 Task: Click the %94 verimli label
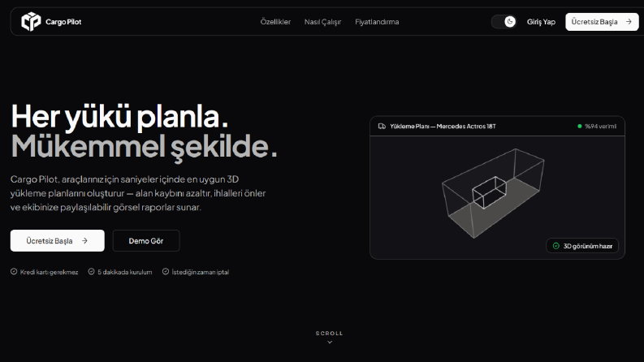point(600,127)
